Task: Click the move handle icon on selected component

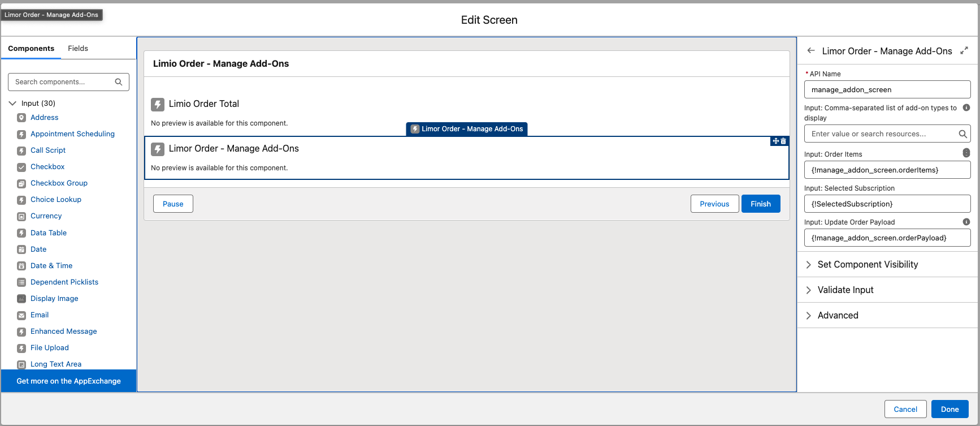Action: (x=775, y=141)
